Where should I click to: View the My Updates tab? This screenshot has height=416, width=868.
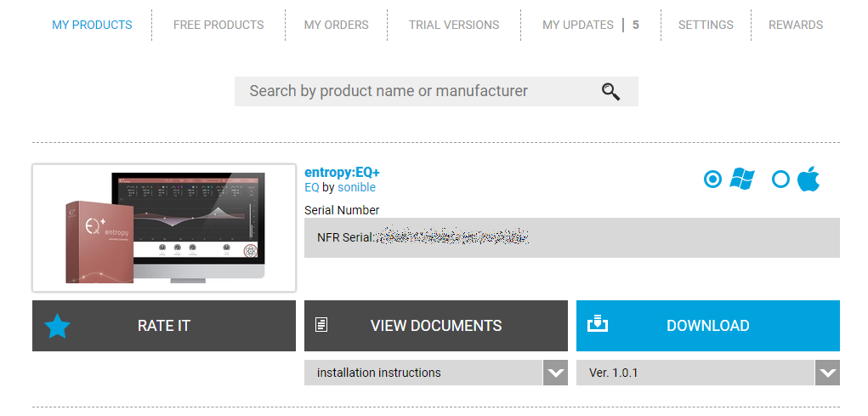click(578, 25)
